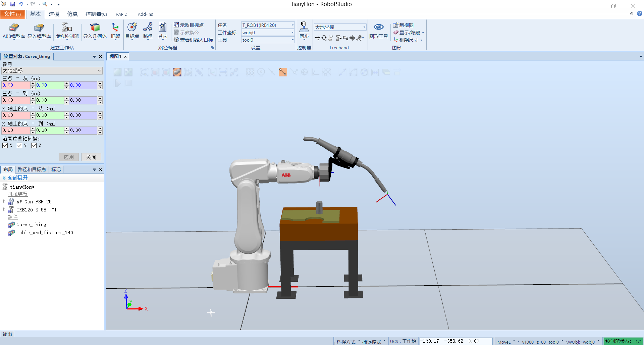Open the 工具 tool0 dropdown
Screen dimensions: 644x345
coord(268,40)
